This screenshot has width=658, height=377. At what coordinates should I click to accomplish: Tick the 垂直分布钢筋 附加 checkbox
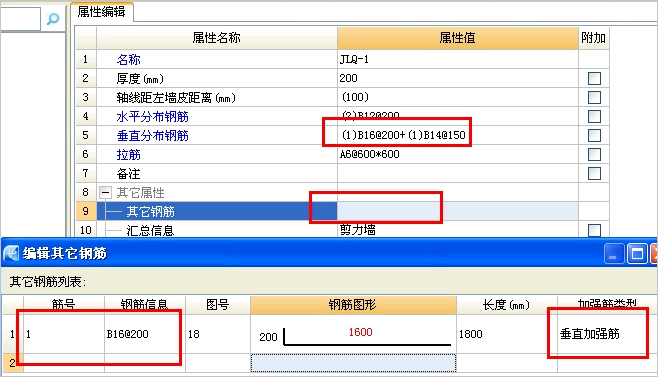coord(594,135)
